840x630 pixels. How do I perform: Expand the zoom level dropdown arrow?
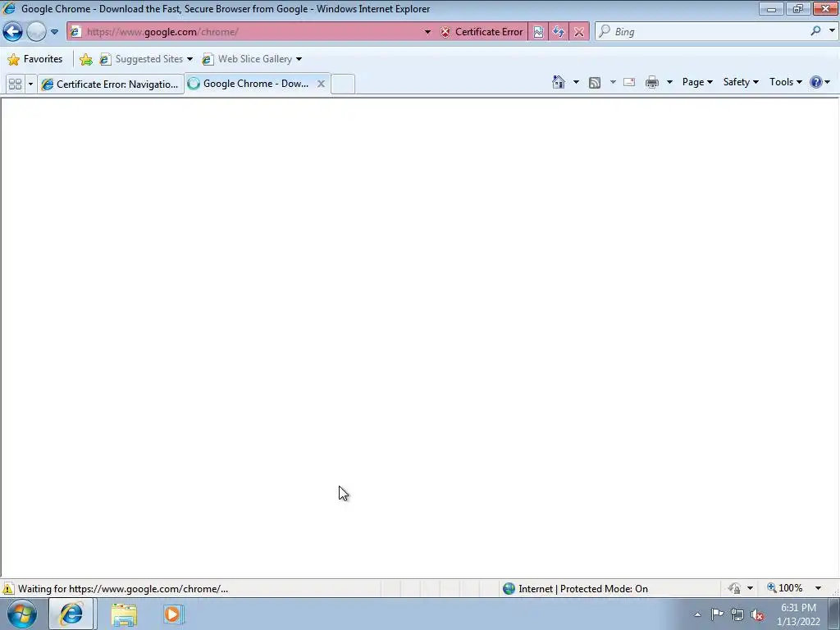click(818, 588)
